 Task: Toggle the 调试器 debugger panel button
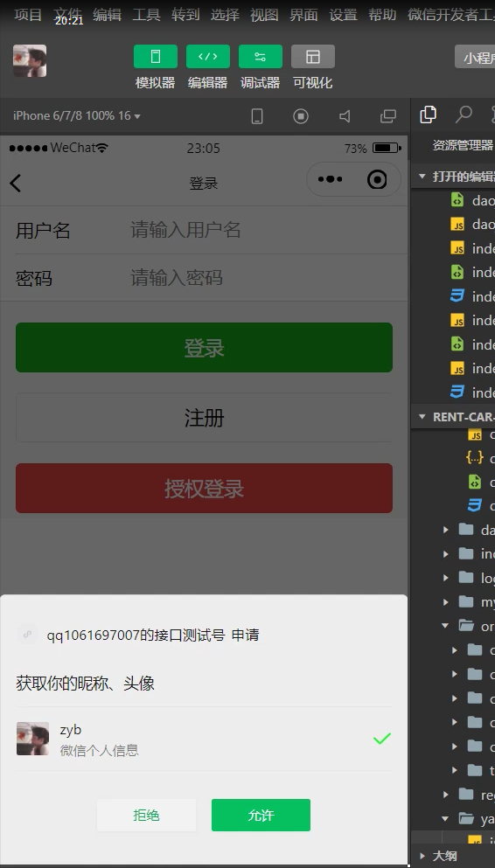pyautogui.click(x=261, y=57)
